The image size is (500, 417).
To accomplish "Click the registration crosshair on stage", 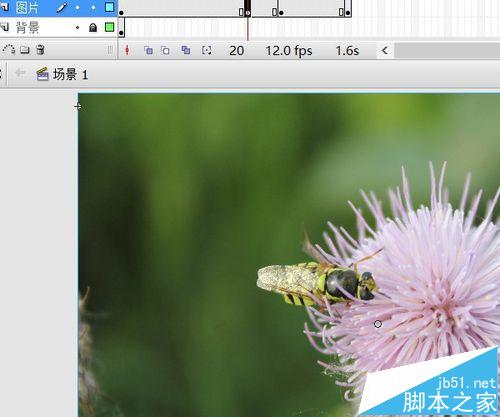I will click(78, 106).
